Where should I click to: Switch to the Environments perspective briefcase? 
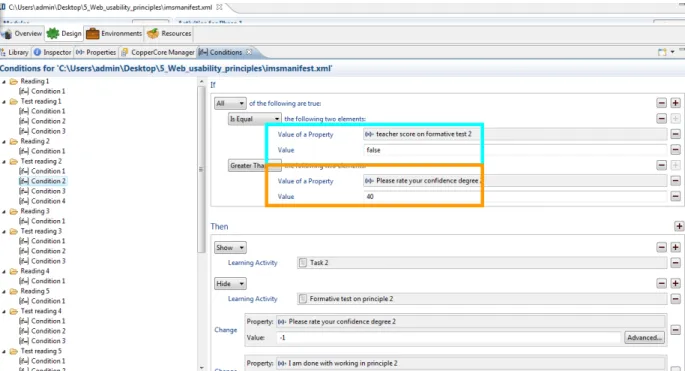[x=114, y=33]
